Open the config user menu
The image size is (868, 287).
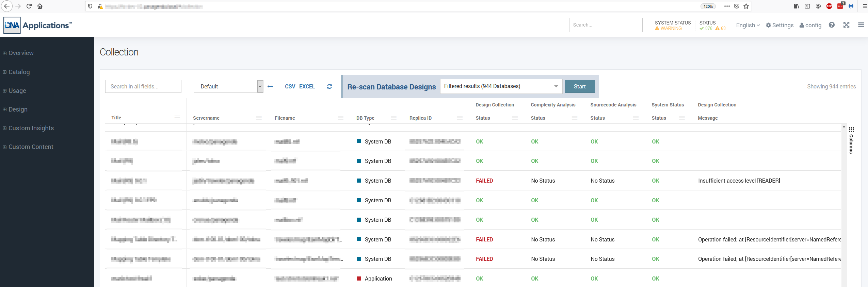(810, 25)
